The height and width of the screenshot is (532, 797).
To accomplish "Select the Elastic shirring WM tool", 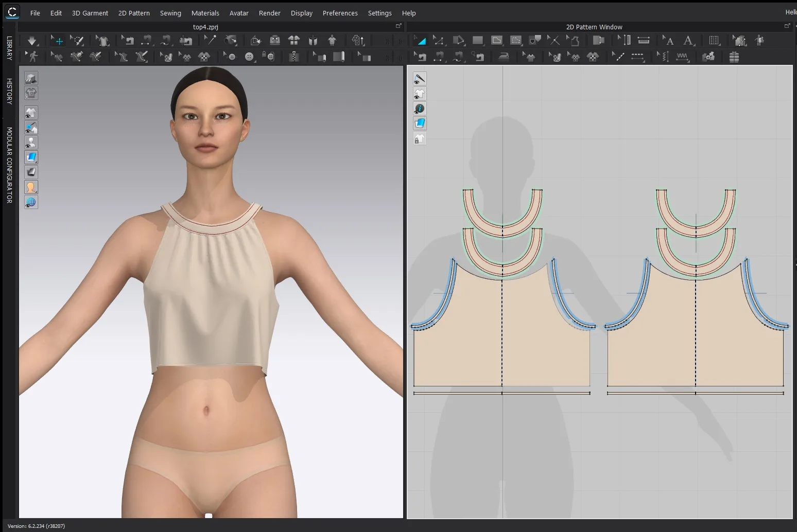I will coord(682,57).
